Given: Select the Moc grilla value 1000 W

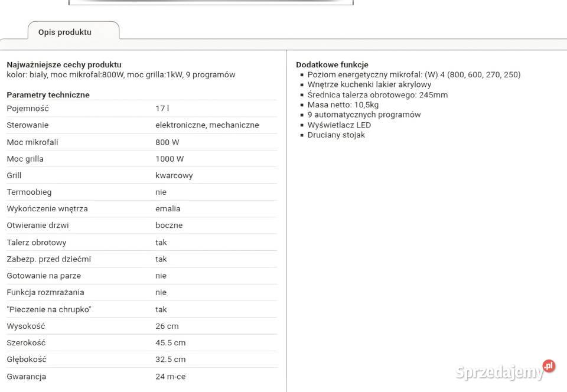Looking at the screenshot, I should point(170,159).
